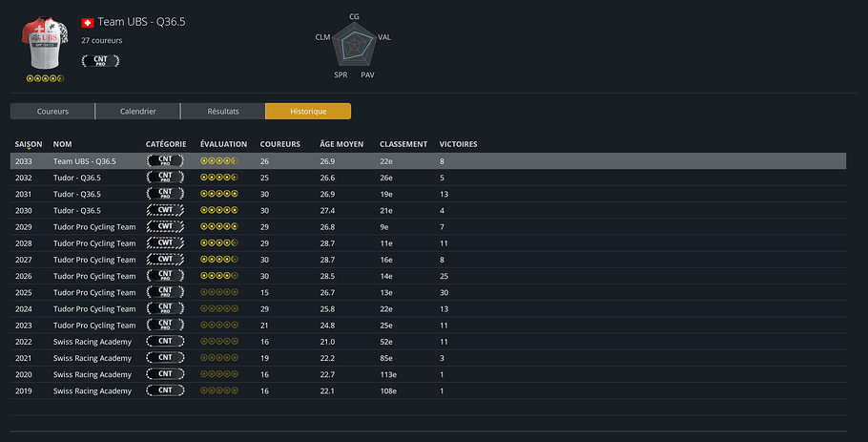Image resolution: width=868 pixels, height=442 pixels.
Task: Switch to the Coureurs tab
Action: [52, 112]
